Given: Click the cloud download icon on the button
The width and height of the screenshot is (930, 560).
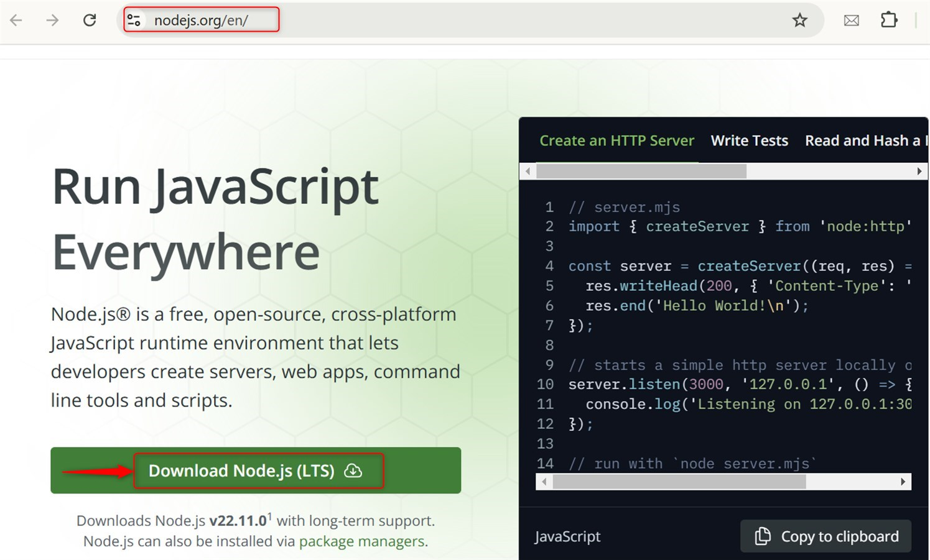Looking at the screenshot, I should [353, 470].
